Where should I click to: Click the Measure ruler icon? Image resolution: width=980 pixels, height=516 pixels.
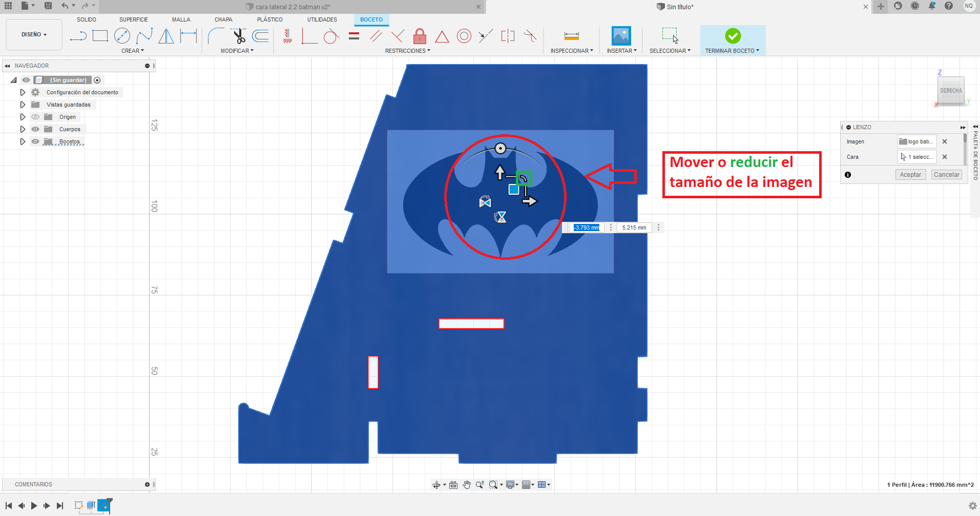click(x=572, y=36)
